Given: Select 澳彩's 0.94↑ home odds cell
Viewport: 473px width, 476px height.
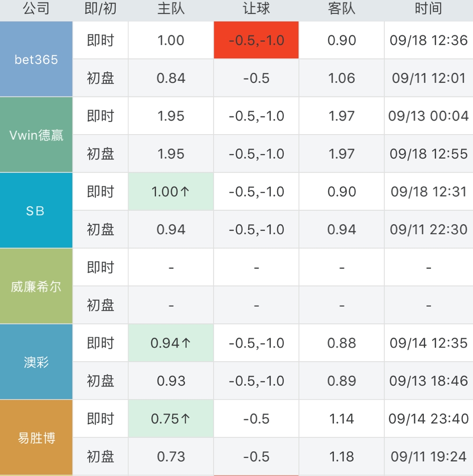Looking at the screenshot, I should [171, 343].
